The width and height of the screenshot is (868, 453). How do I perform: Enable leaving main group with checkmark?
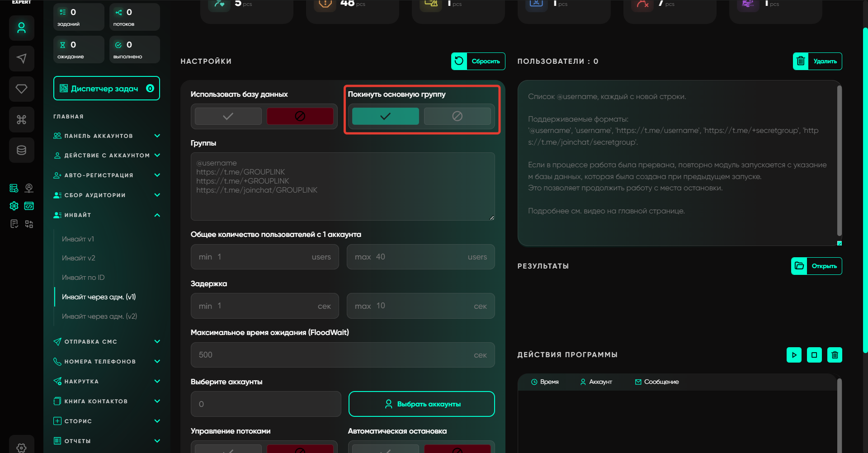385,116
